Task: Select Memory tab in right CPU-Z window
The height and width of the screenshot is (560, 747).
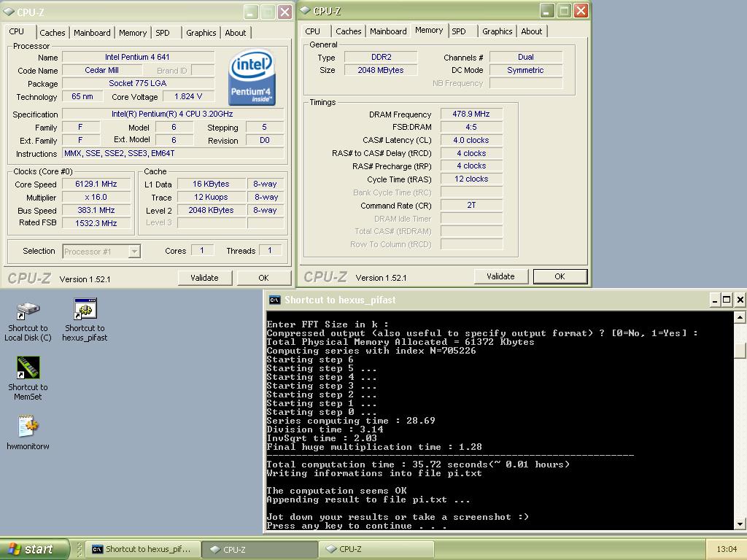Action: pos(429,30)
